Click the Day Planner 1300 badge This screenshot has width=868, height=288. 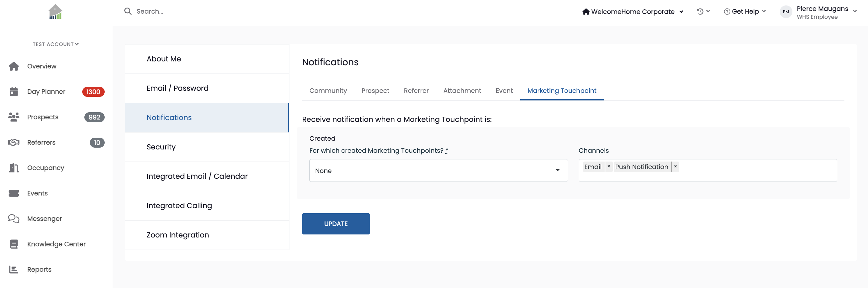[93, 92]
